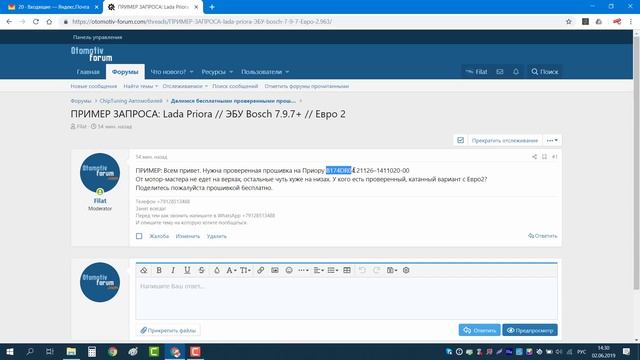
Task: Click Прекратить отслеживание button
Action: (x=505, y=140)
